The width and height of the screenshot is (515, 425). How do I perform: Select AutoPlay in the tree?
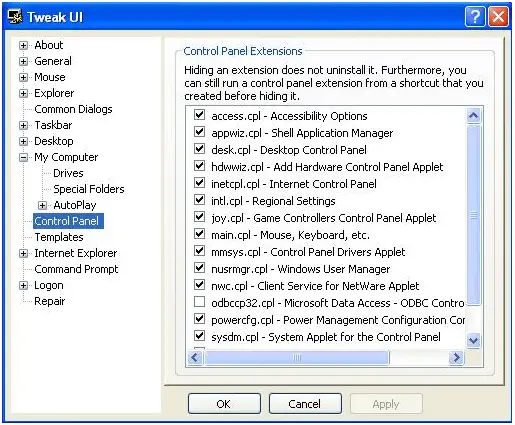(x=75, y=205)
